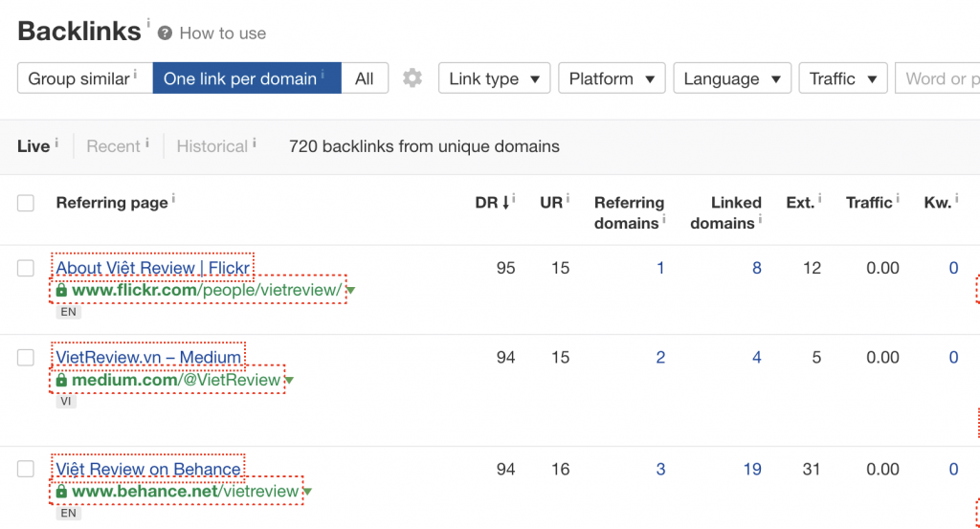980x529 pixels.
Task: Open the medium.com/@VietReview URL
Action: click(x=176, y=380)
